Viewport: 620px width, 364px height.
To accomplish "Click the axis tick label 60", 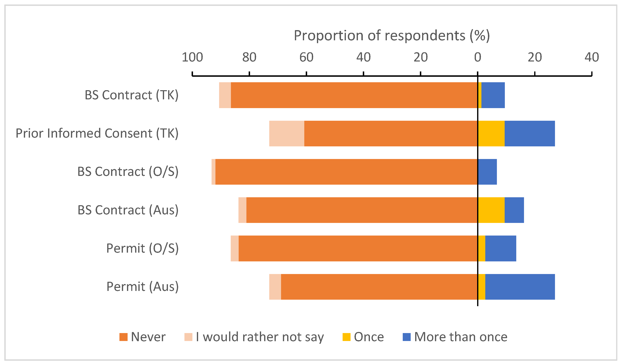I will [306, 58].
